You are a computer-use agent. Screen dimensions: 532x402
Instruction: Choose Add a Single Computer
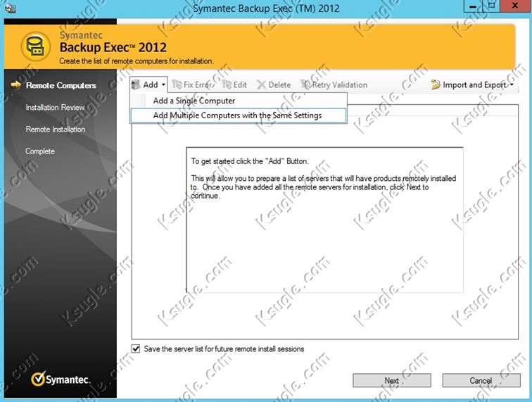[239, 101]
